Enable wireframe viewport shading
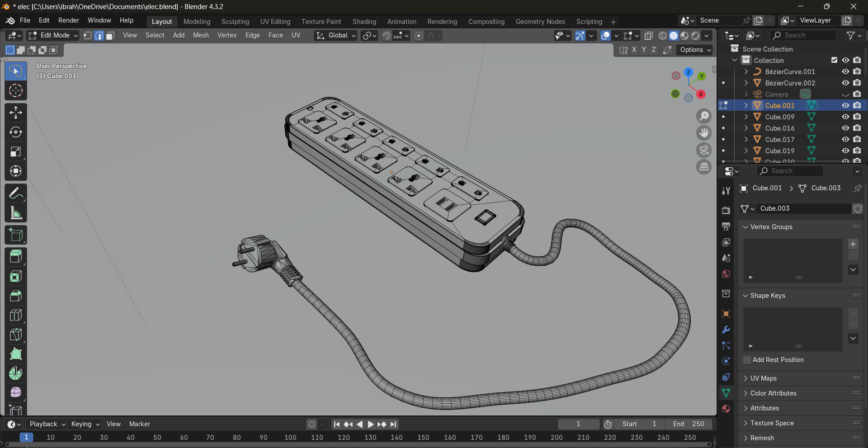Viewport: 868px width, 448px height. coord(663,36)
